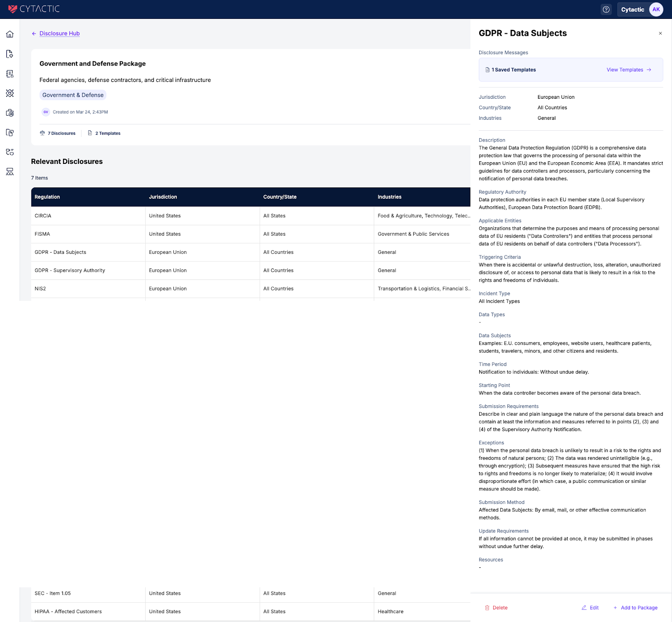The width and height of the screenshot is (672, 622).
Task: Click the template file icon in Saved Templates
Action: (487, 70)
